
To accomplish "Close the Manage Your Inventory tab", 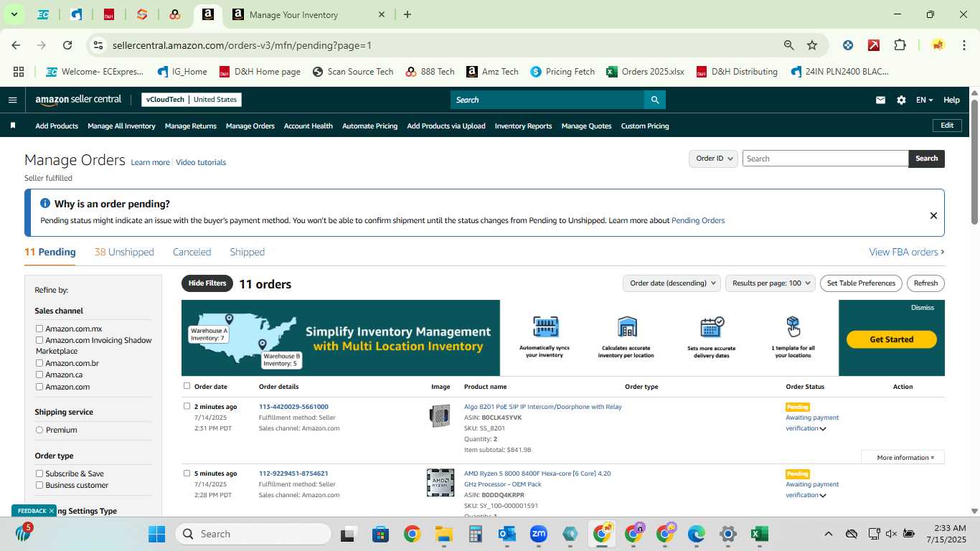I will [382, 14].
